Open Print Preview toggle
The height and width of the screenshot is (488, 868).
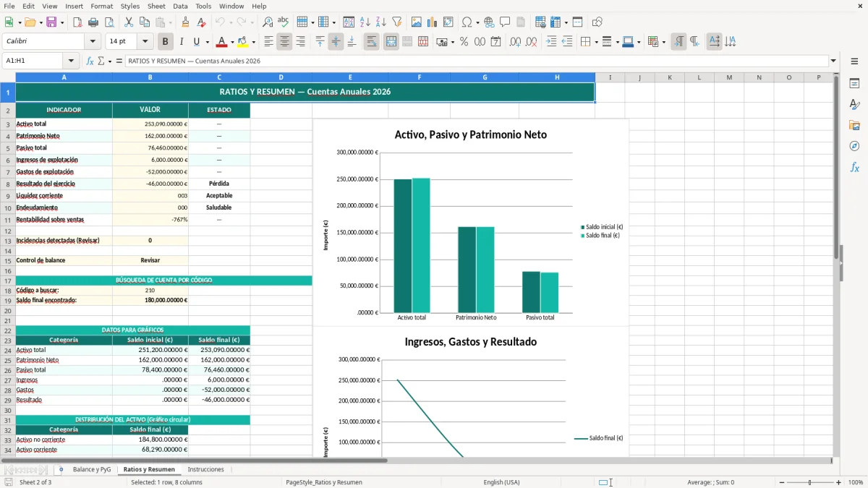(x=109, y=22)
